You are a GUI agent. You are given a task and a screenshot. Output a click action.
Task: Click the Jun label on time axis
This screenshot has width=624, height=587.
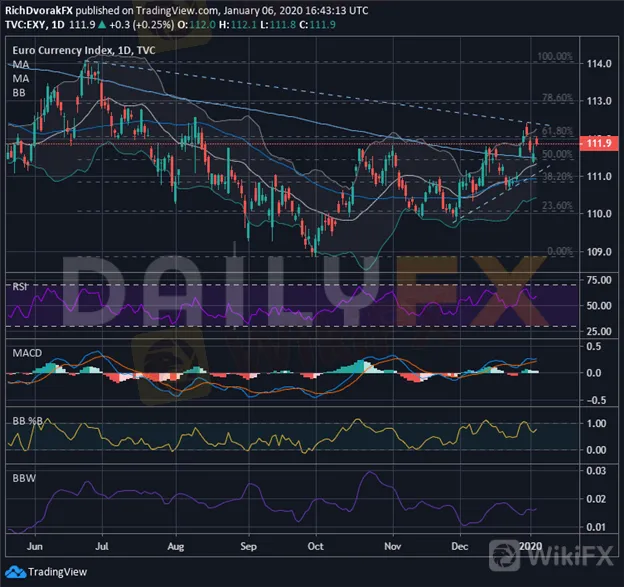(x=35, y=546)
